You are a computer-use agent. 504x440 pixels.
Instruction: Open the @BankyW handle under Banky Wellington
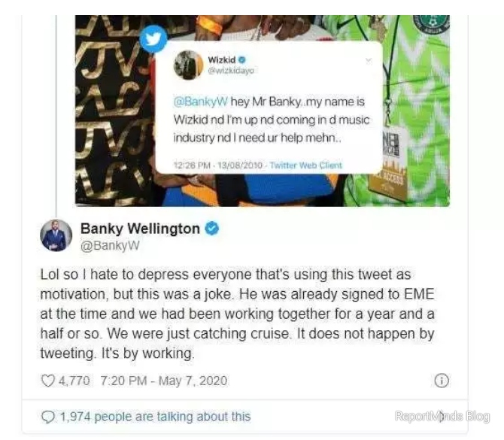pos(110,245)
